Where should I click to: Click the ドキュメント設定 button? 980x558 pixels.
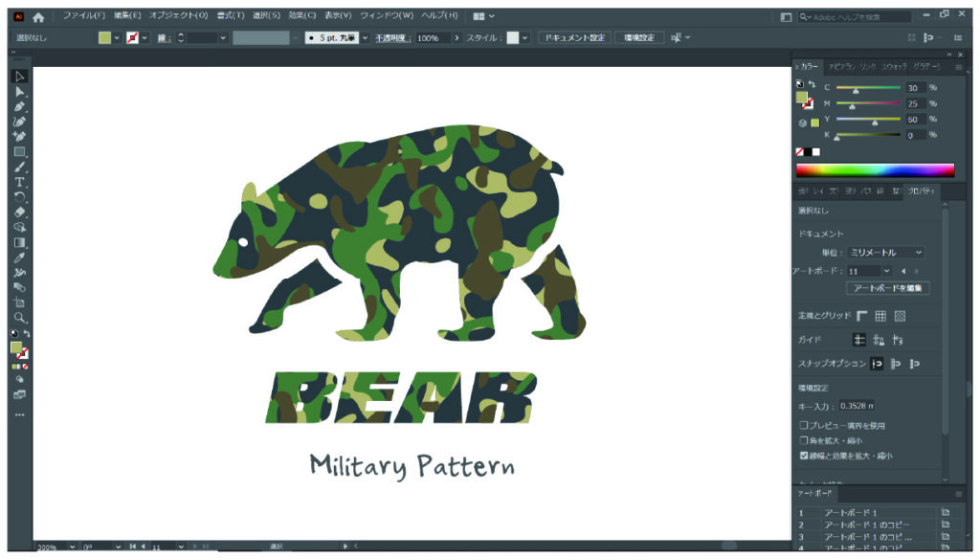pos(575,38)
